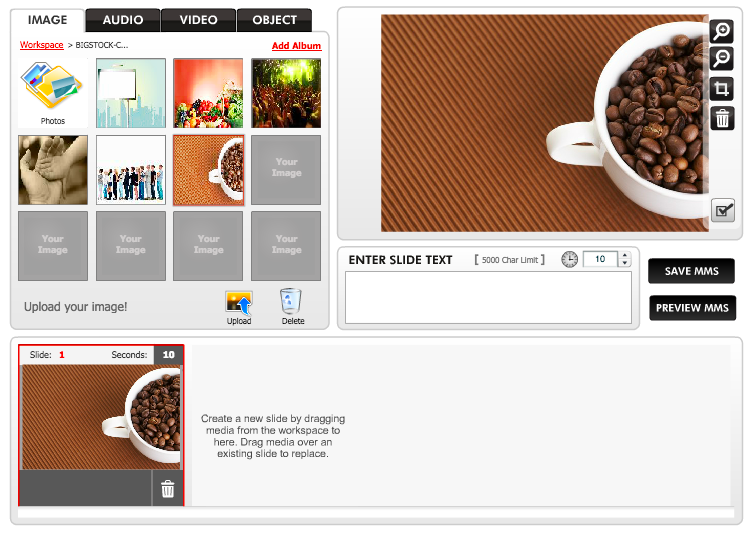Select the billboard city skyline thumbnail
The image size is (752, 533).
130,93
